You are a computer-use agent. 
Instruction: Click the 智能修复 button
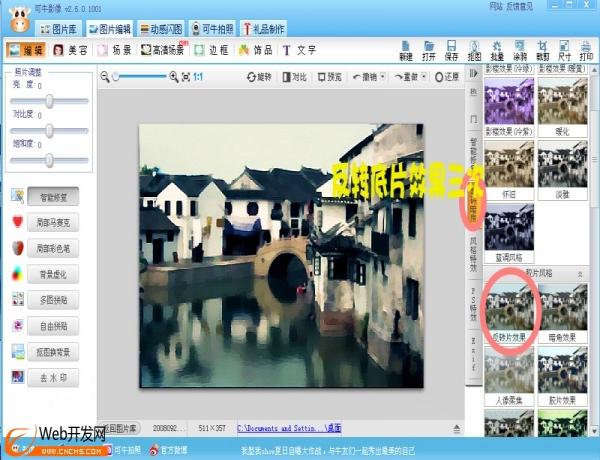[53, 197]
